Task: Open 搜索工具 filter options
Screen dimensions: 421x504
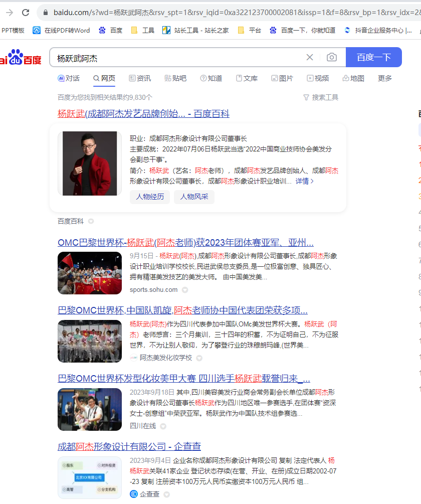Action: coord(320,97)
